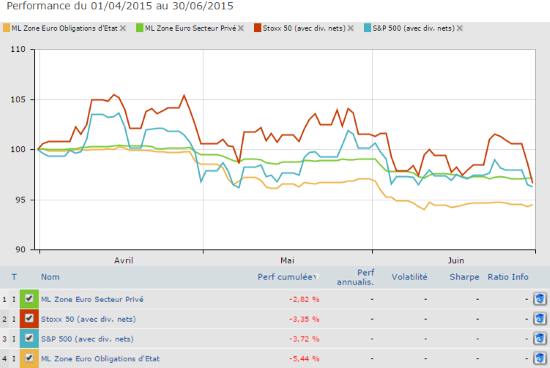This screenshot has width=550, height=368.
Task: Open ML Zone Euro Secteur Privé link in table
Action: point(92,299)
